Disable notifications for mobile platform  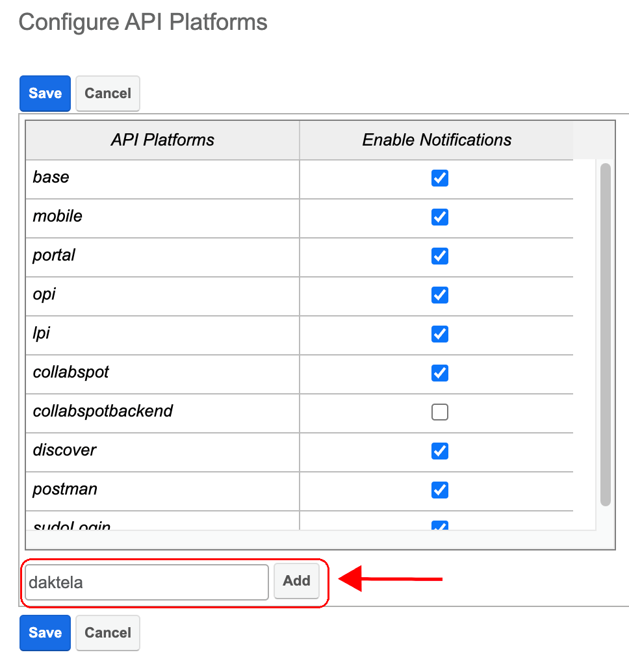coord(440,217)
